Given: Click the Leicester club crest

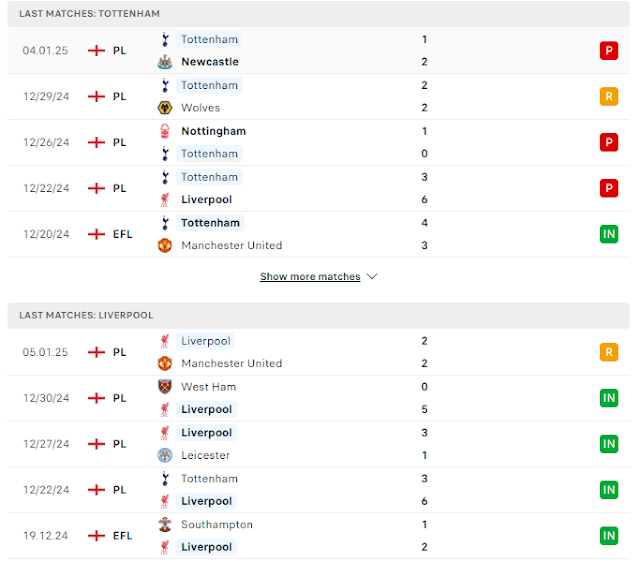Looking at the screenshot, I should [x=165, y=455].
